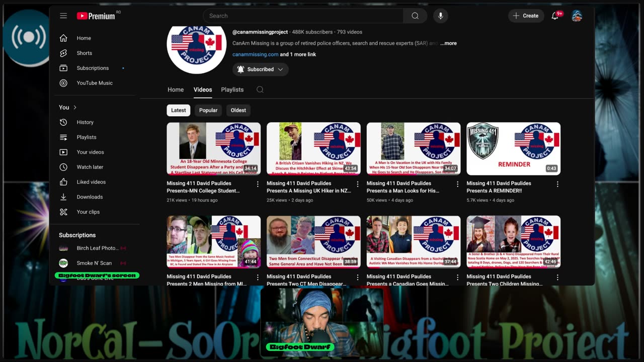Open the REMINDER video thumbnail
This screenshot has width=644, height=362.
[513, 149]
